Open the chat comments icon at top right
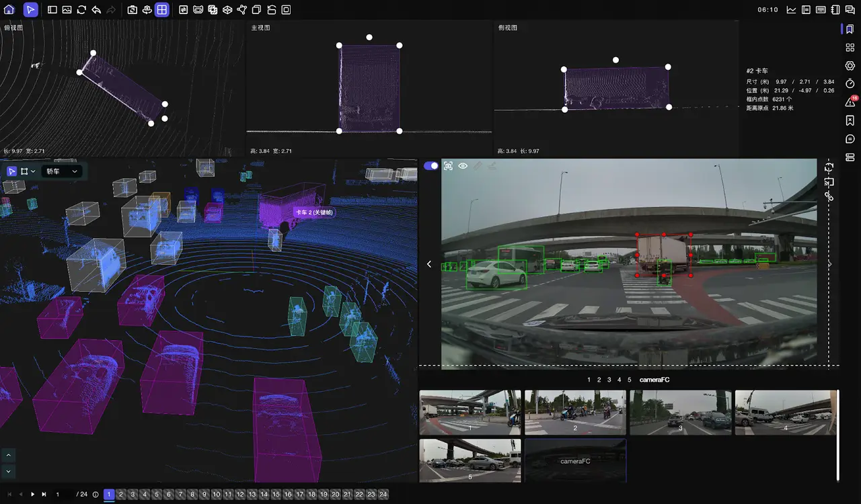This screenshot has height=504, width=861. (x=850, y=10)
